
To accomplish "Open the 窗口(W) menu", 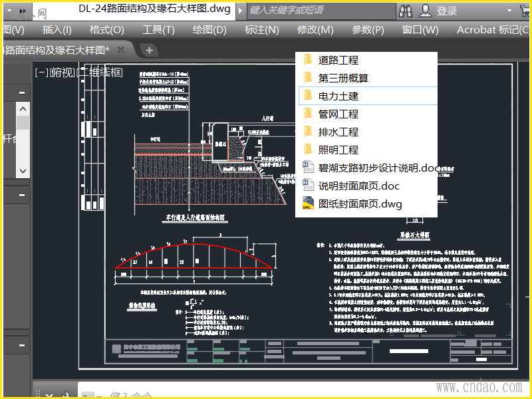I will (420, 30).
